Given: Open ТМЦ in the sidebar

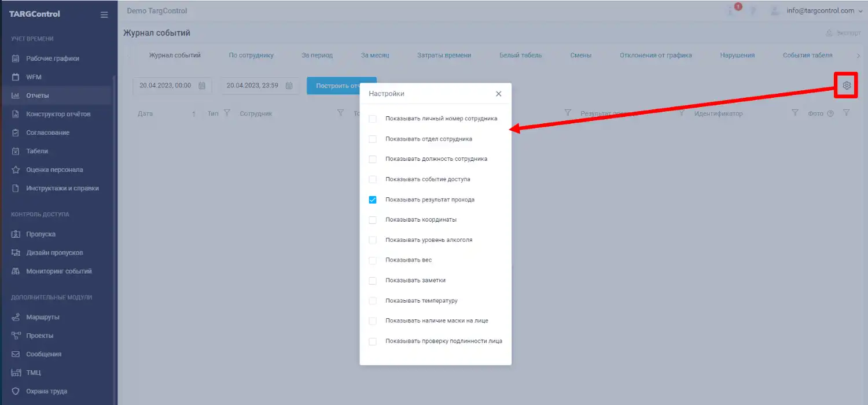Looking at the screenshot, I should (x=34, y=373).
